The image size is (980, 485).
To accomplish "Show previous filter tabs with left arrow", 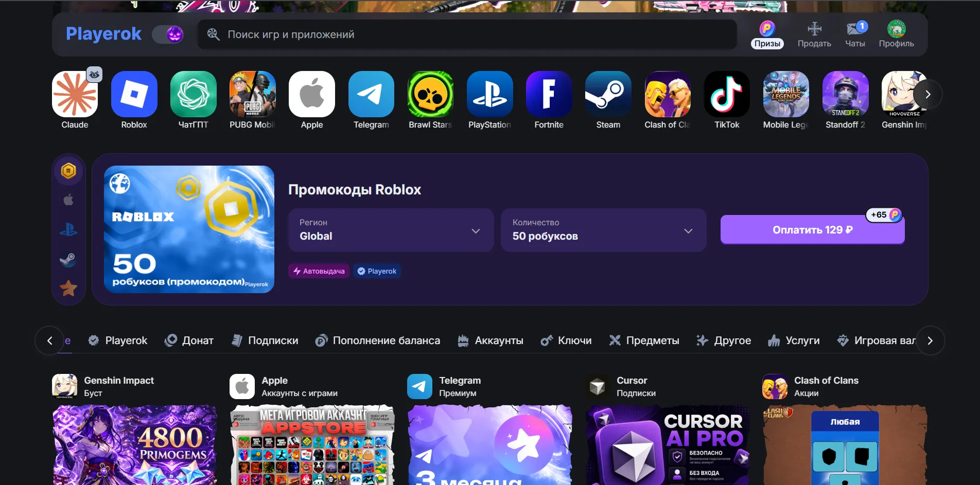I will [49, 340].
